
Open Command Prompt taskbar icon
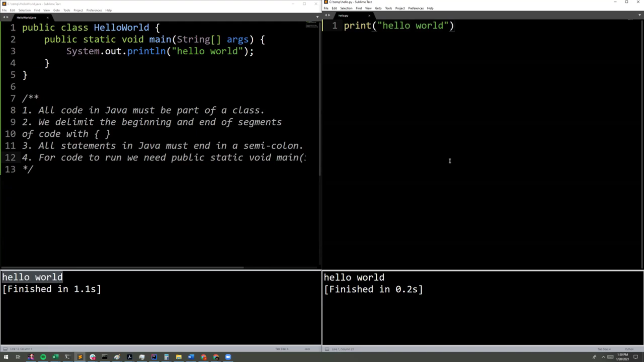click(105, 357)
